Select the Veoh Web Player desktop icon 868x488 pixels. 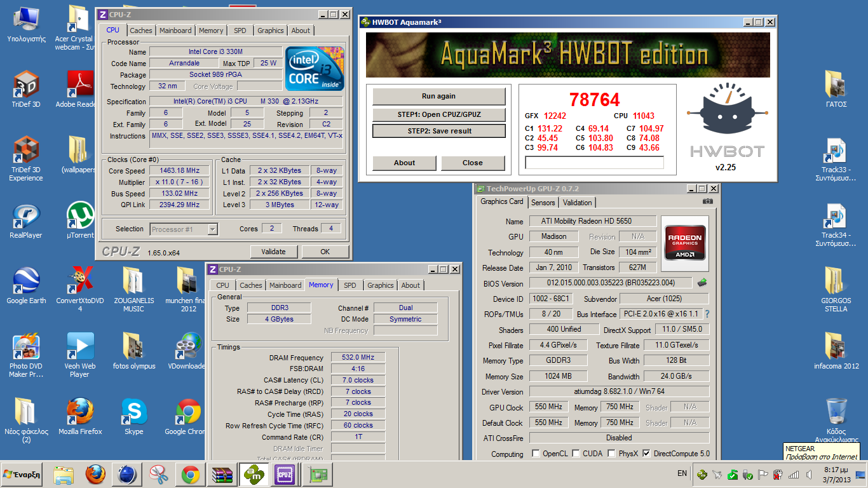80,355
